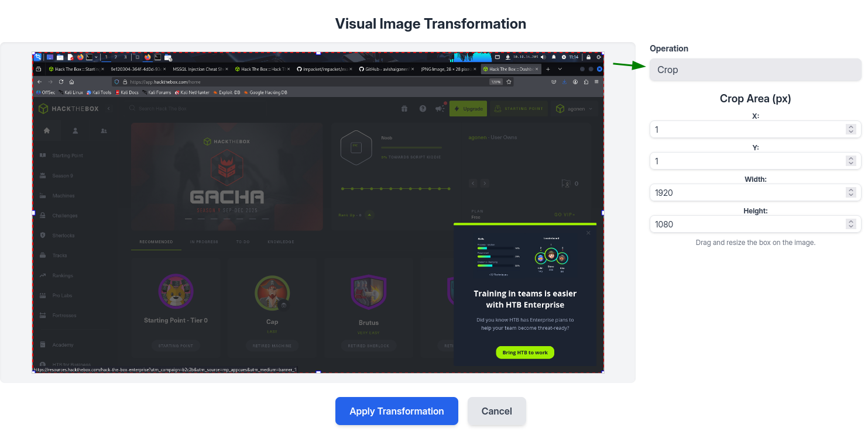Image resolution: width=868 pixels, height=435 pixels.
Task: Open the Operation dropdown showing Crop
Action: tap(755, 70)
